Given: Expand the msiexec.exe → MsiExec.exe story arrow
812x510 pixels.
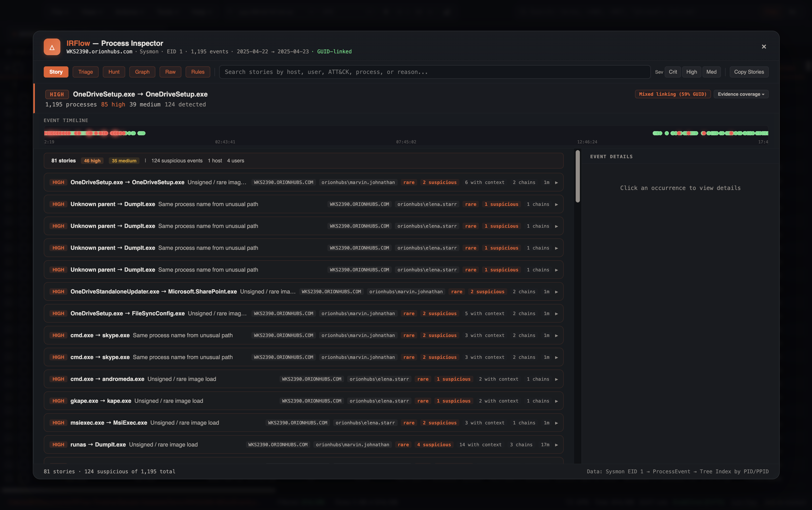Looking at the screenshot, I should [x=556, y=423].
